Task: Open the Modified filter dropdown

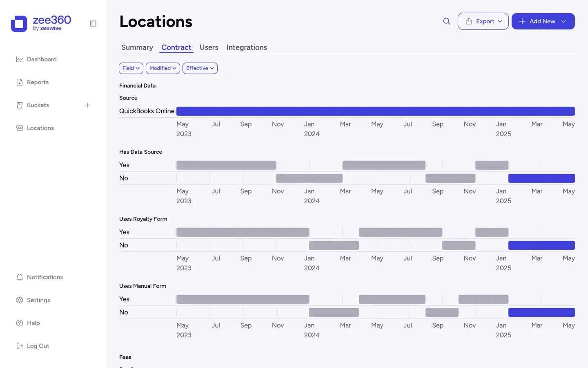Action: 163,68
